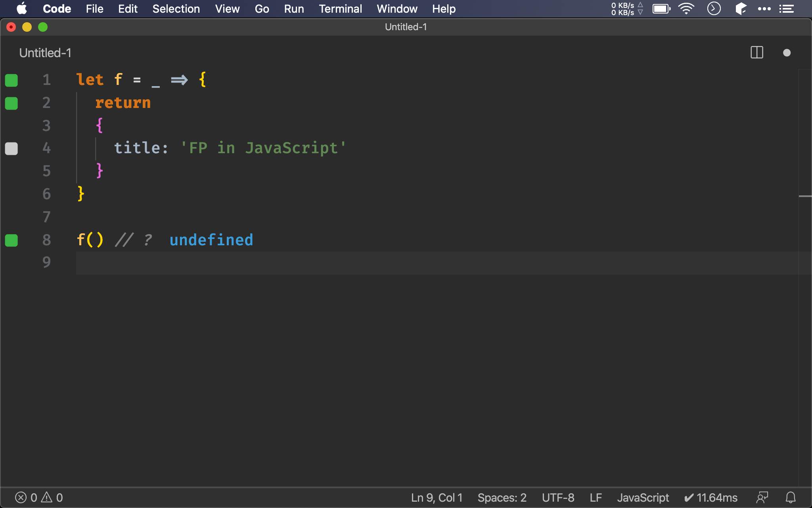Click white coverage marker on line 4
Viewport: 812px width, 508px height.
pos(11,148)
